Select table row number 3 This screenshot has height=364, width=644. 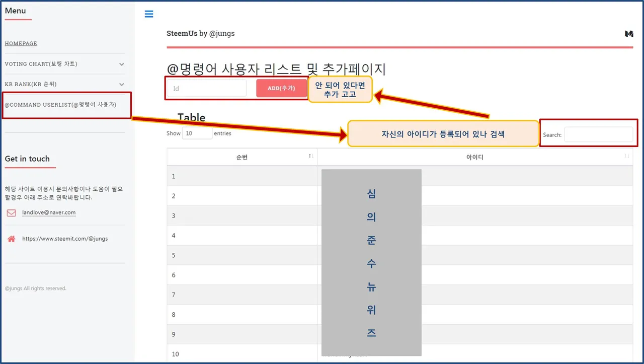coord(400,215)
